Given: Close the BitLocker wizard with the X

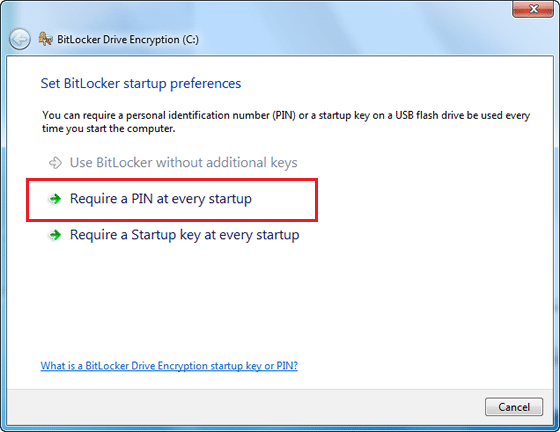Looking at the screenshot, I should pos(533,9).
